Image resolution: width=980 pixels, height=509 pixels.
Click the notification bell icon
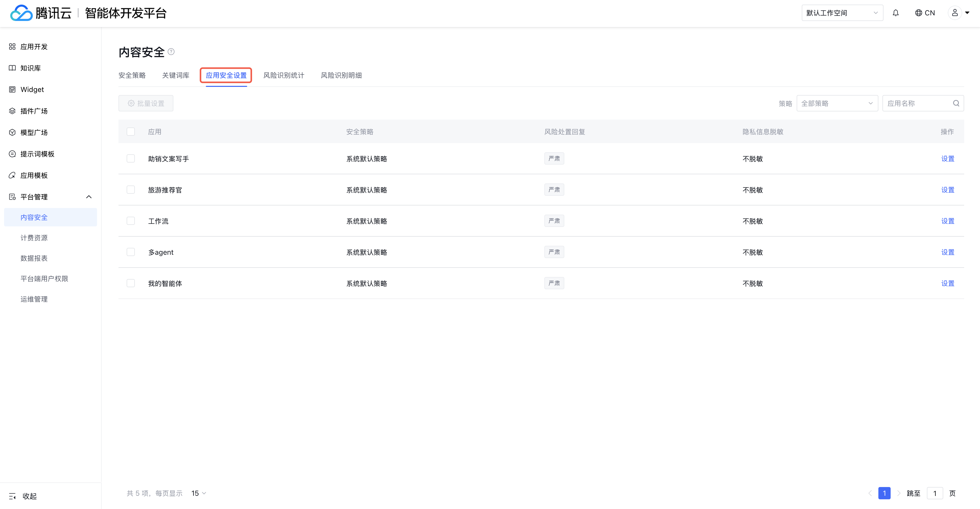[x=895, y=13]
